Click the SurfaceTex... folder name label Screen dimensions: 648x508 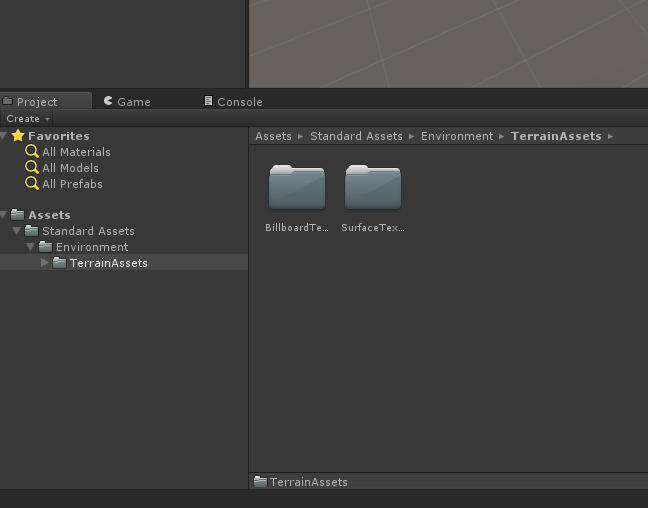tap(373, 228)
